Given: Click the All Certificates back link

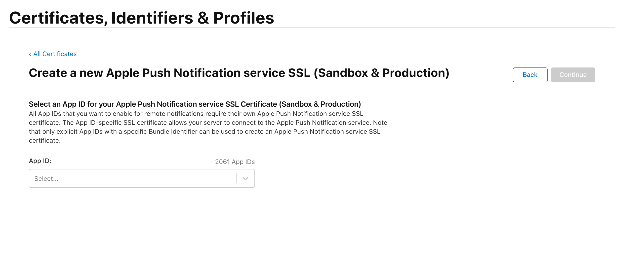Looking at the screenshot, I should 55,54.
